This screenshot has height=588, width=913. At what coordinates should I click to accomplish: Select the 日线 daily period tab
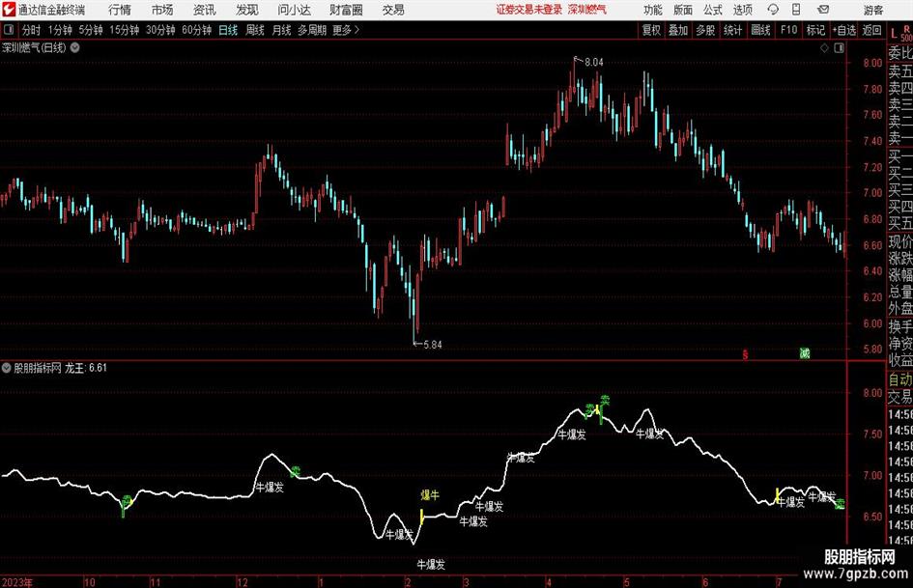coord(228,30)
